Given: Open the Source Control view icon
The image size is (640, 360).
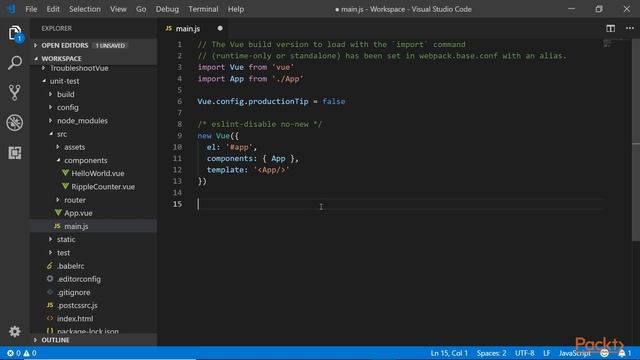Looking at the screenshot, I should tap(15, 93).
